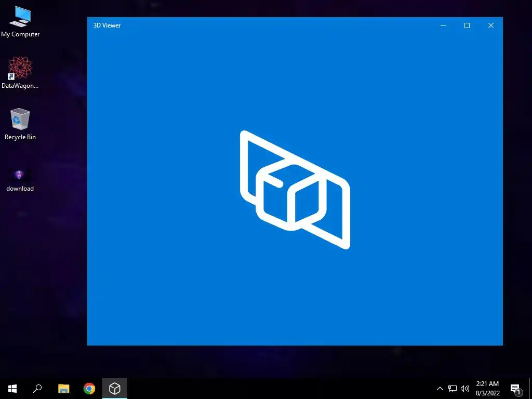Screen dimensions: 532x399
Task: Show hidden system tray icons
Action: (x=440, y=389)
